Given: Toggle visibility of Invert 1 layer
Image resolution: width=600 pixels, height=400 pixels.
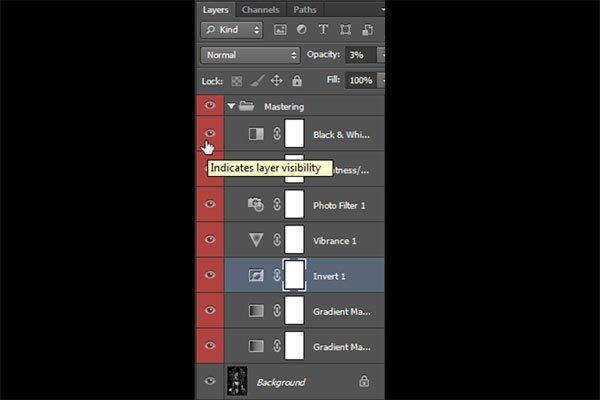Looking at the screenshot, I should [209, 275].
